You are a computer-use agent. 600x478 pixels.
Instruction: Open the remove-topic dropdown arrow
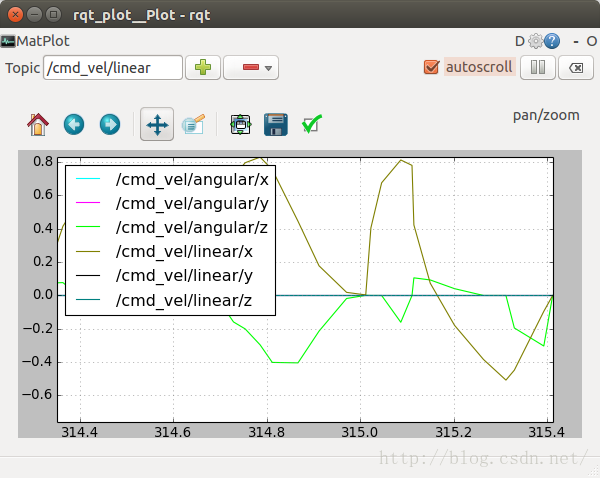coord(269,68)
